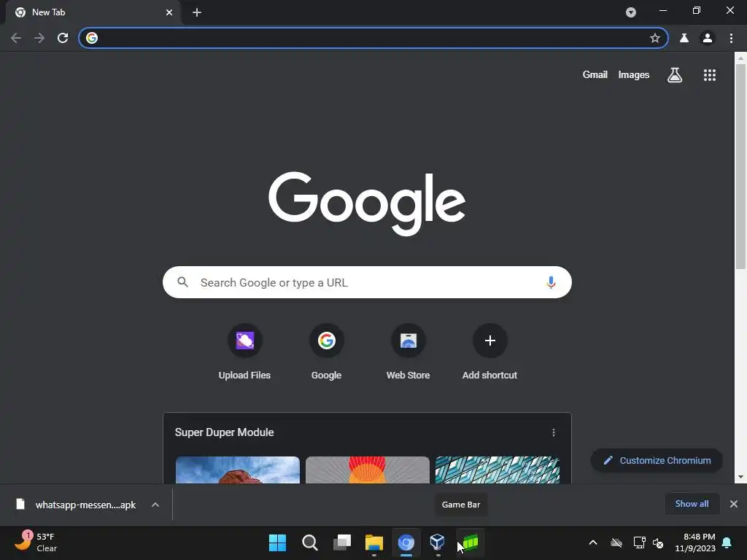Click the OneDrive cloud tray icon
The width and height of the screenshot is (747, 560).
(616, 542)
